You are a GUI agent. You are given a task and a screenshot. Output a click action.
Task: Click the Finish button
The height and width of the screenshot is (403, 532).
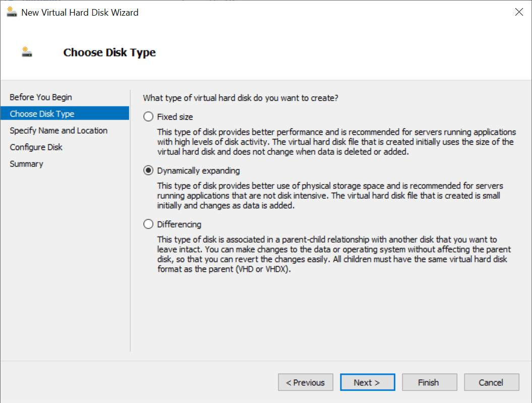(430, 382)
